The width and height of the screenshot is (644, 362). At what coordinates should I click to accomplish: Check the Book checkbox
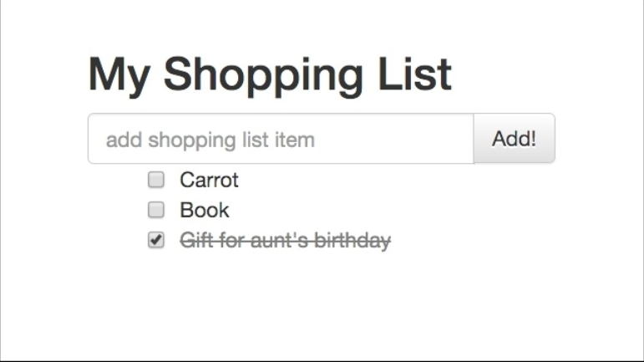156,210
